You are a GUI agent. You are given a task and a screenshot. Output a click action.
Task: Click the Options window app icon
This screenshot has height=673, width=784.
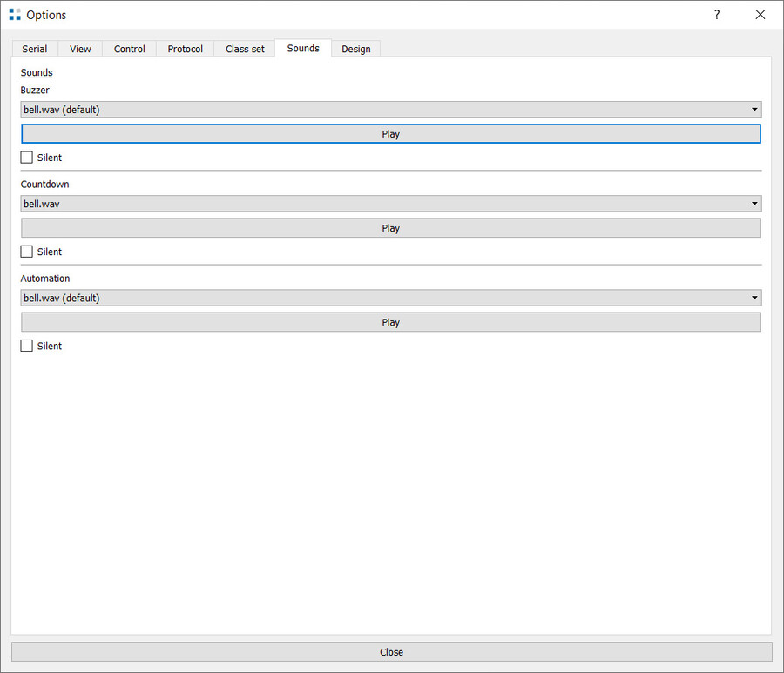[15, 15]
